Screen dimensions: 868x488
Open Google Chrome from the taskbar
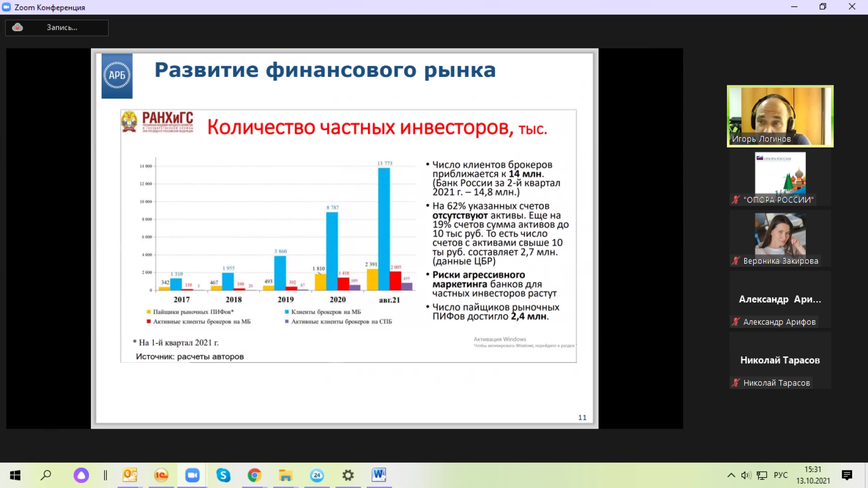[x=255, y=475]
